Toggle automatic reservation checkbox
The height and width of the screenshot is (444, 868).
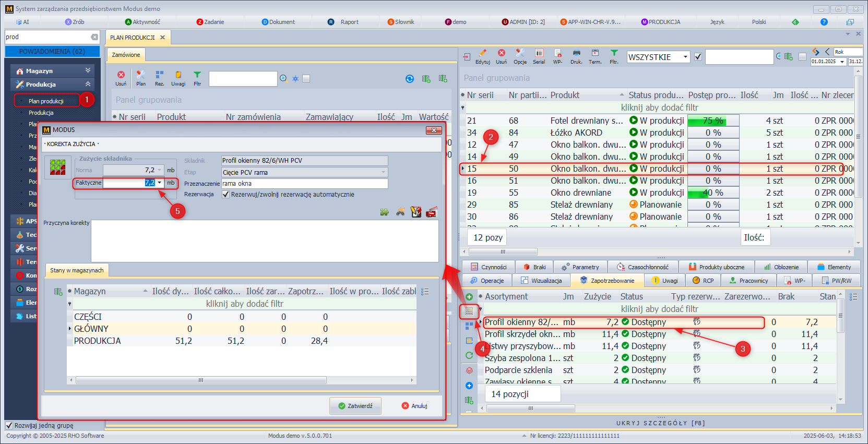coord(226,195)
